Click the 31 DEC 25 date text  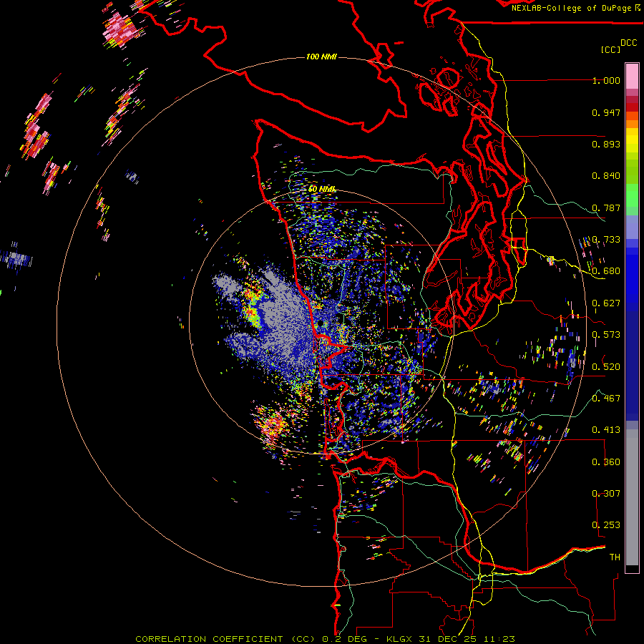[449, 639]
